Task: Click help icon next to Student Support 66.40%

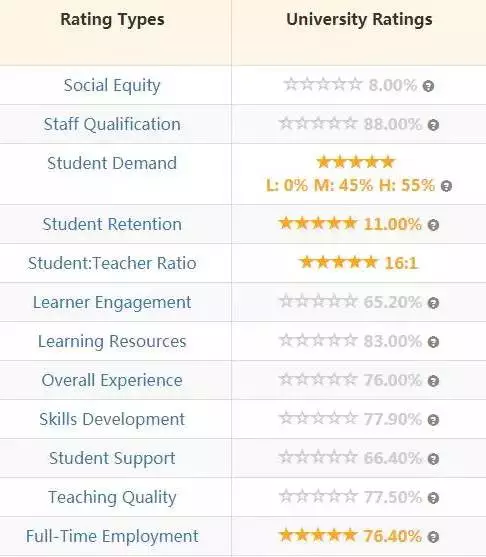Action: pos(433,459)
